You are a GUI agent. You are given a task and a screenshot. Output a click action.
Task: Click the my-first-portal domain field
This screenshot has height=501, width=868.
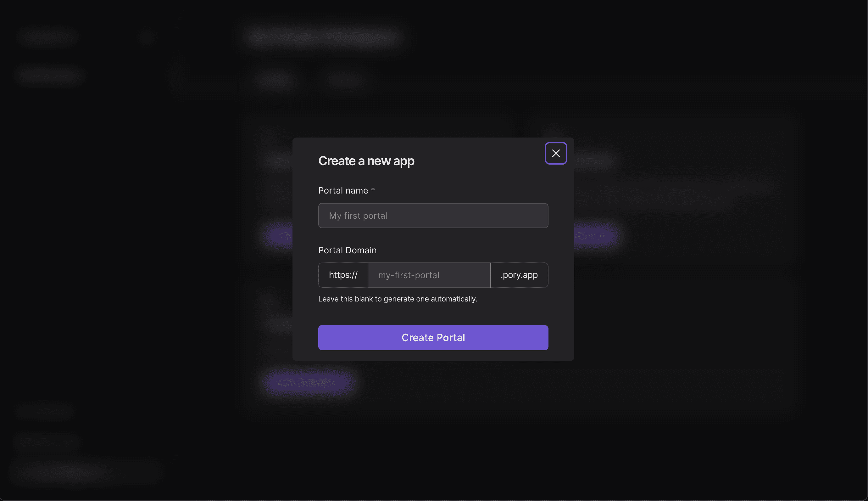[429, 275]
